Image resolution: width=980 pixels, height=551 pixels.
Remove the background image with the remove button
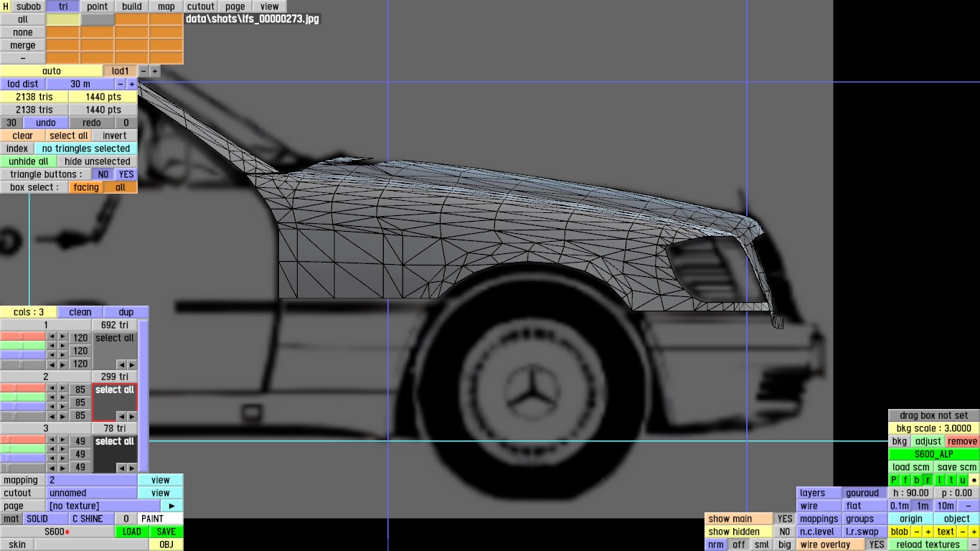click(x=963, y=441)
